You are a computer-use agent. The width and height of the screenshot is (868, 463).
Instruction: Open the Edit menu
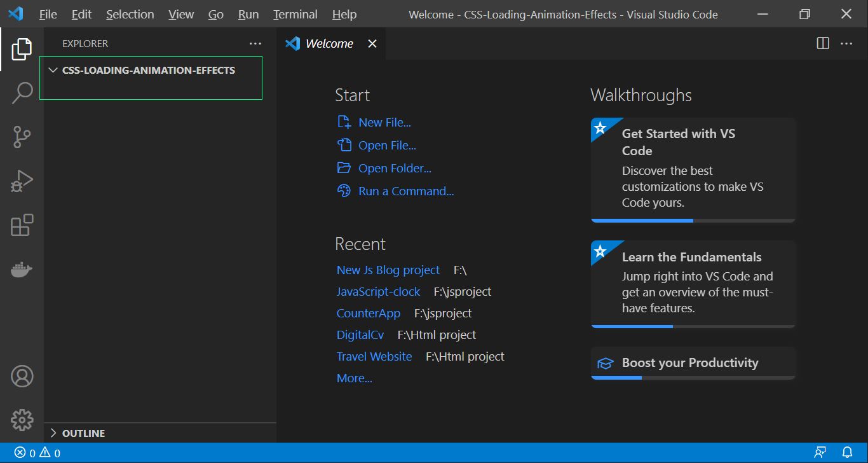point(81,14)
